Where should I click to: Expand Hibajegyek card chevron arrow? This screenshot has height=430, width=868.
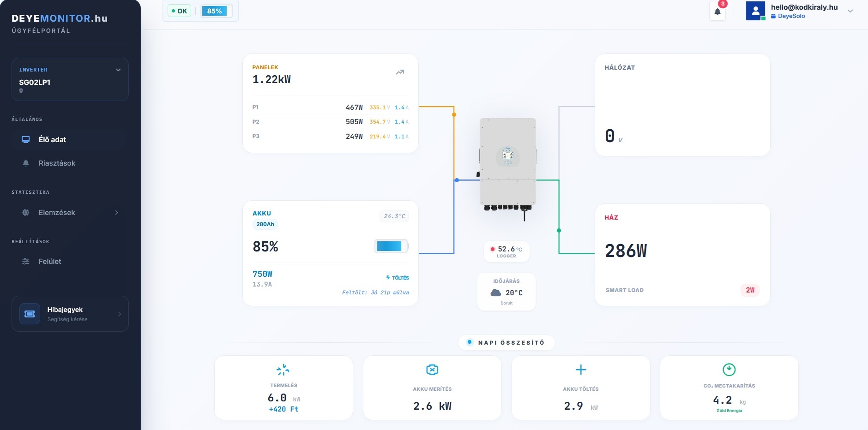pyautogui.click(x=120, y=314)
